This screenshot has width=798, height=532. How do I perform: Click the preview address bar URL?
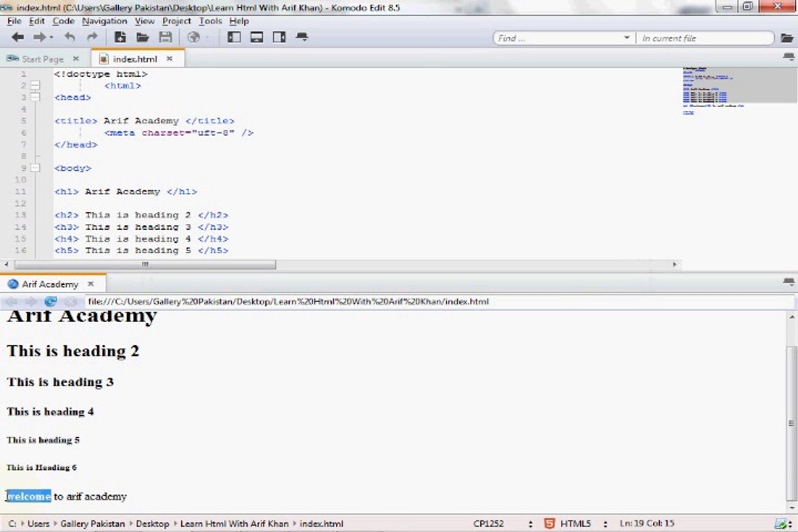[288, 301]
